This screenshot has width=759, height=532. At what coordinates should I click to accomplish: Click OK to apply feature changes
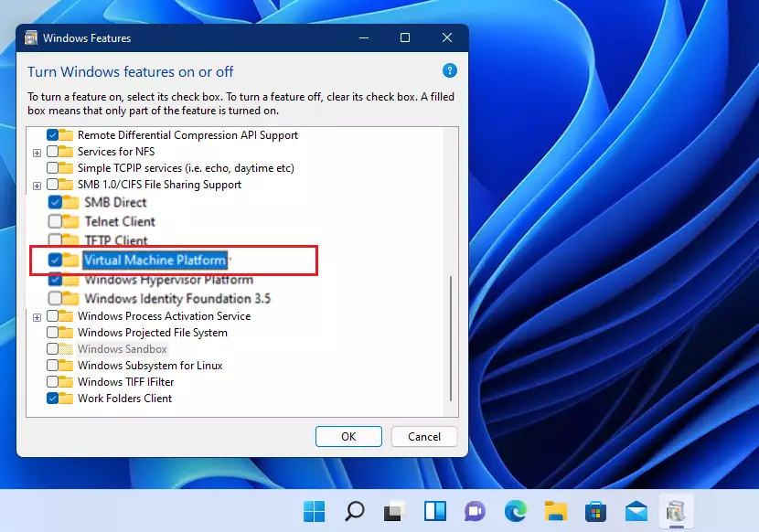tap(348, 437)
